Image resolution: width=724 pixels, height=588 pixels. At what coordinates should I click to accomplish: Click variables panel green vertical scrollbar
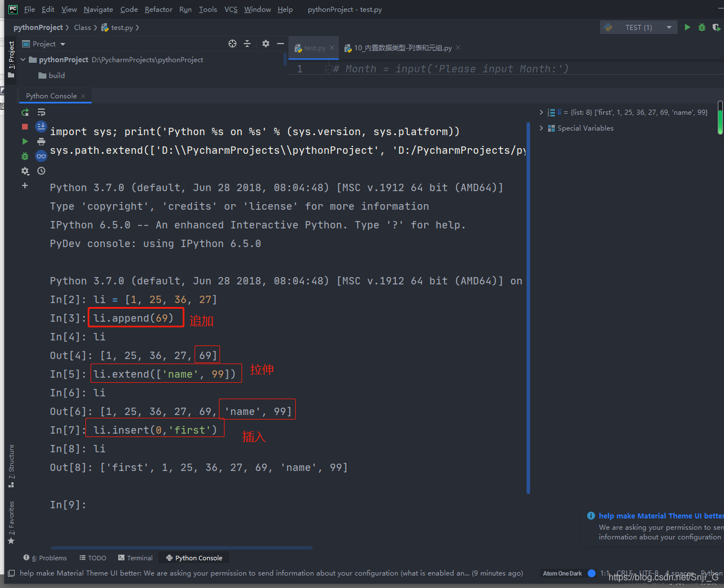(720, 118)
